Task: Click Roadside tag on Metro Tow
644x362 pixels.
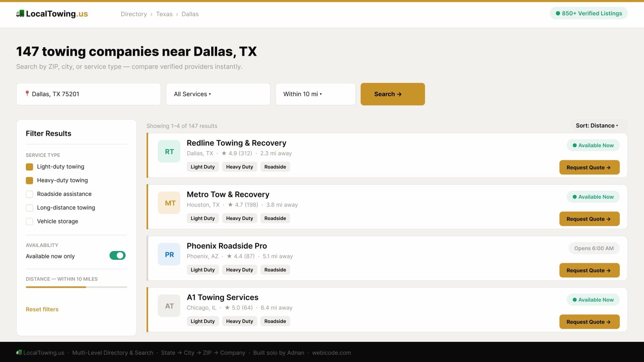Action: [275, 218]
